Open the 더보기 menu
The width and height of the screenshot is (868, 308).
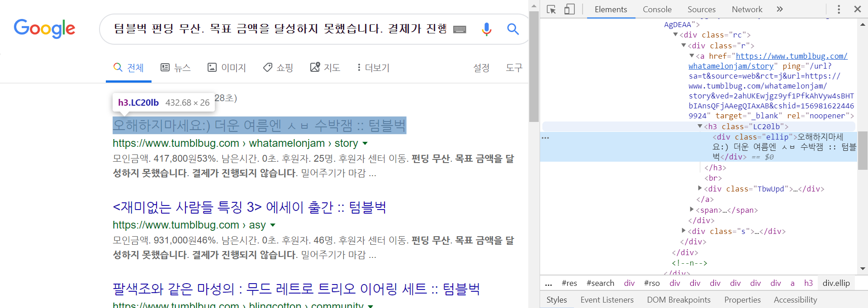[x=373, y=68]
